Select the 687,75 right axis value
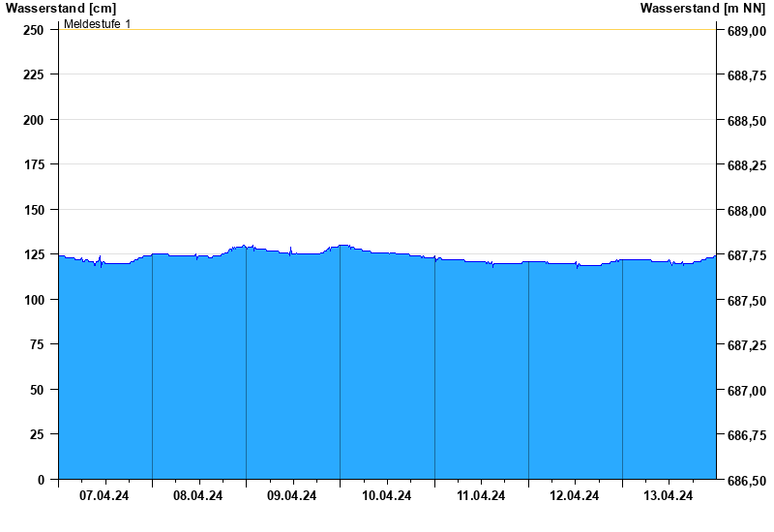Screen dimensions: 774x532 [746, 256]
